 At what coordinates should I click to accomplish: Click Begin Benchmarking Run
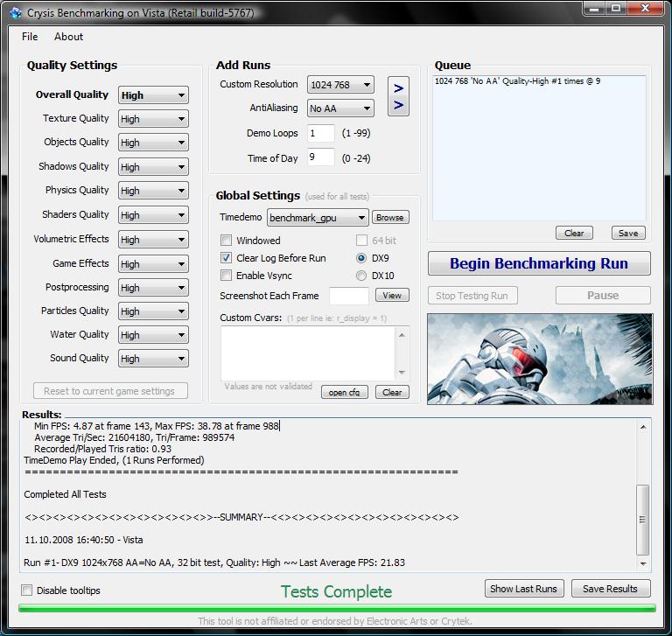pyautogui.click(x=539, y=263)
